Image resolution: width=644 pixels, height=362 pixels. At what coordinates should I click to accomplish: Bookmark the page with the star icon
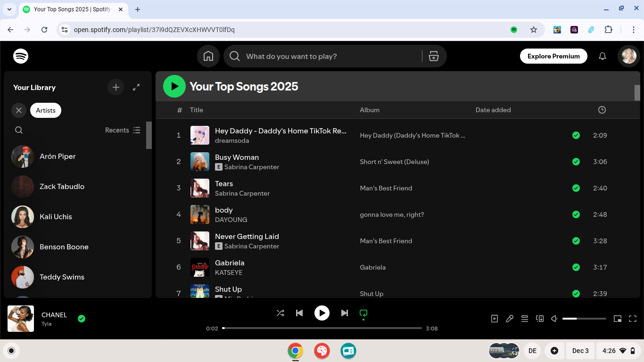534,30
